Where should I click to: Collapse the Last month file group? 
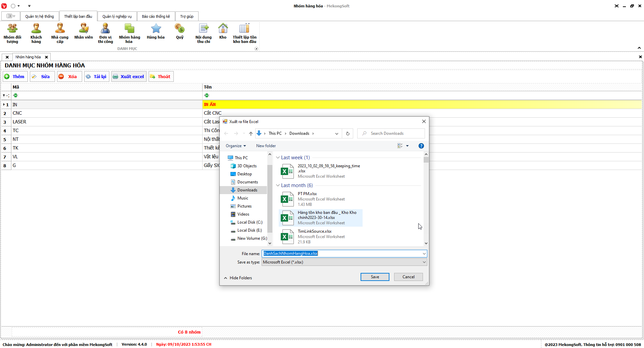278,185
